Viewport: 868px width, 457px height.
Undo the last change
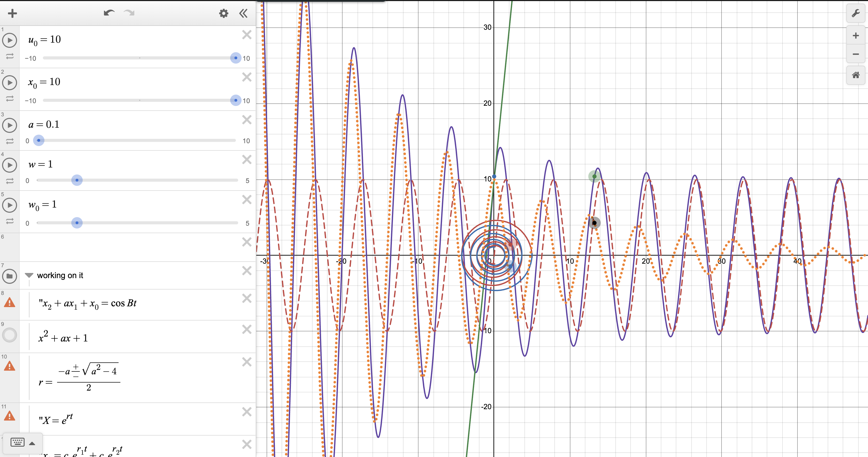[109, 13]
